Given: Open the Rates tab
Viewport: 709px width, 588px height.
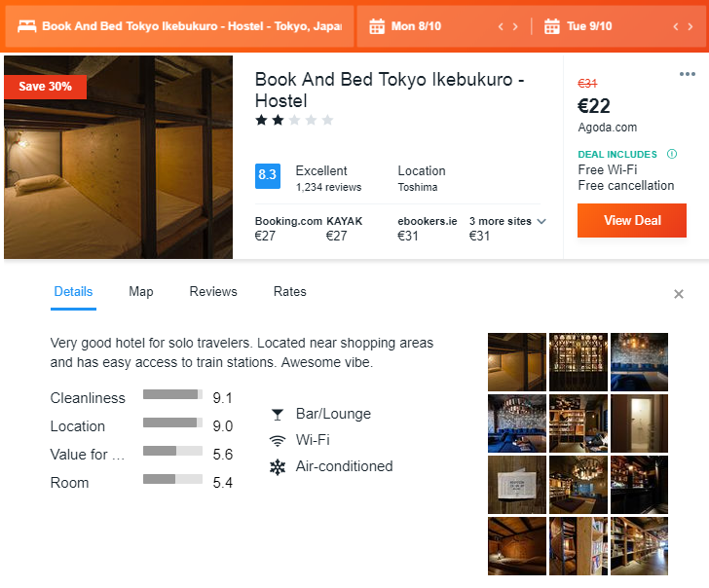Looking at the screenshot, I should click(x=290, y=292).
